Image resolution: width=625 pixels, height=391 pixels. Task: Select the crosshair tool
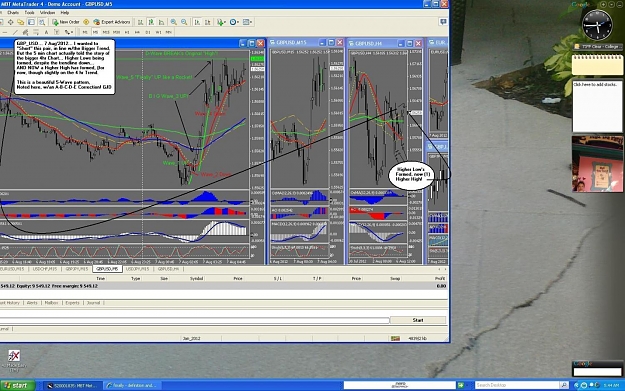click(10, 22)
